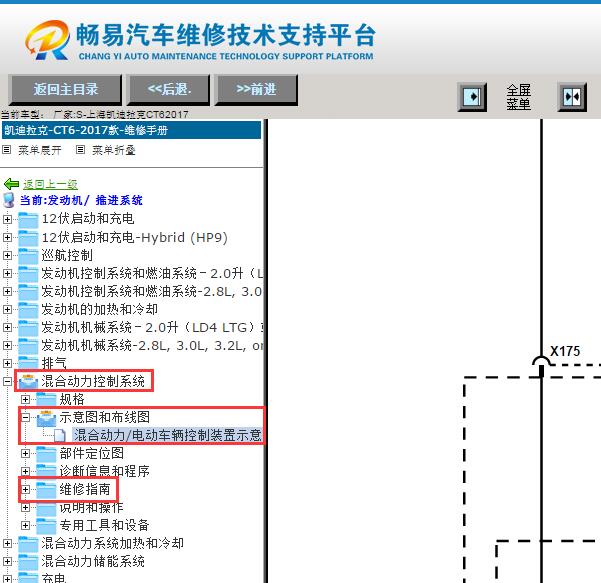Expand the 发动机的加热和冷却 node
This screenshot has height=583, width=601.
coord(7,310)
